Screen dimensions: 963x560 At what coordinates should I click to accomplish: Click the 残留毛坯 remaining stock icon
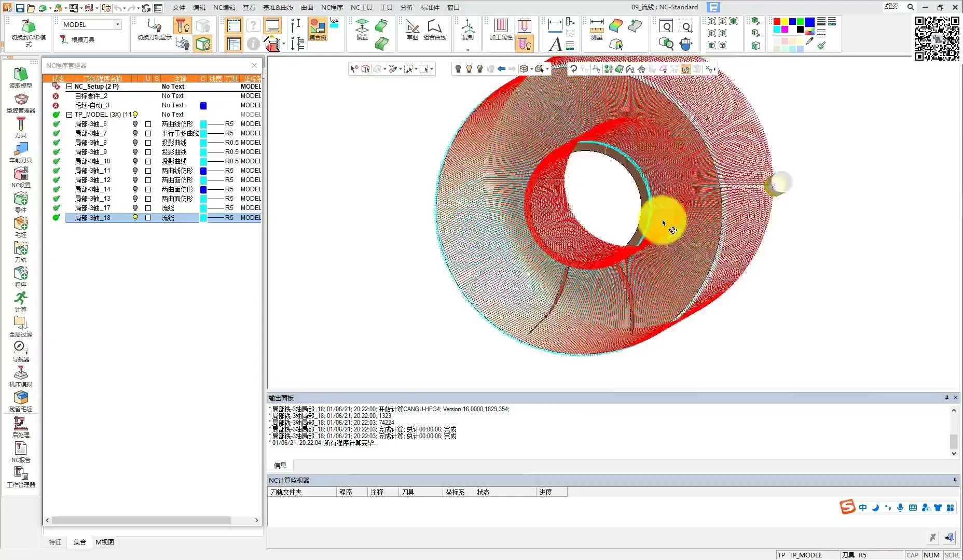point(21,401)
